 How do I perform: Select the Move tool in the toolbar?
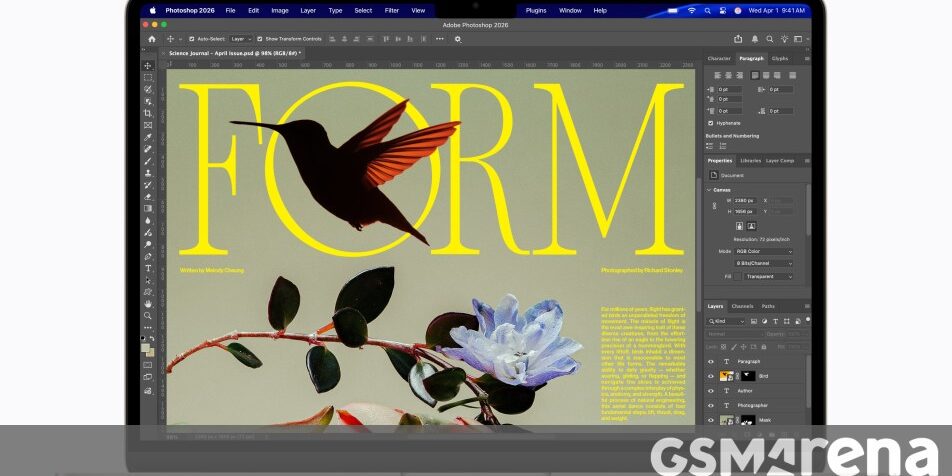(148, 66)
